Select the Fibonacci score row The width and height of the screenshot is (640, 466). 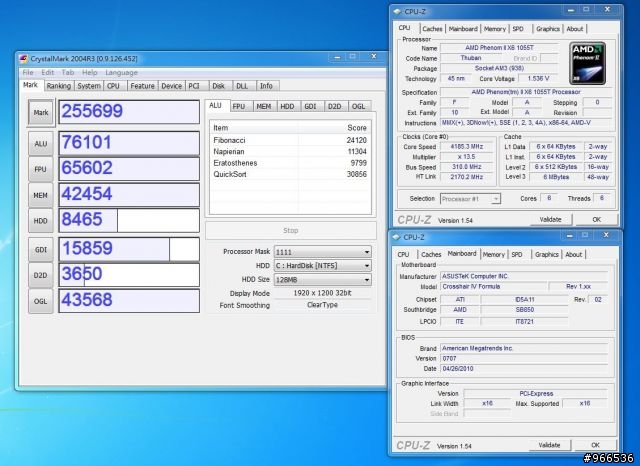[290, 140]
